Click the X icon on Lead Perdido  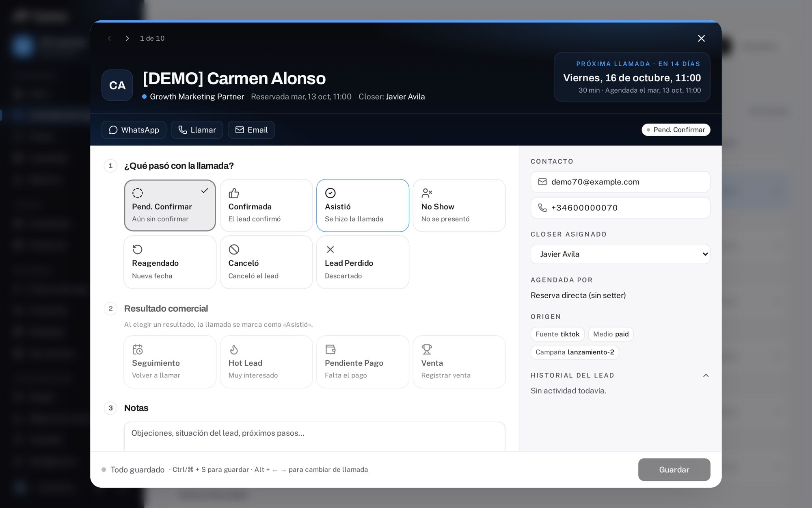(x=330, y=249)
